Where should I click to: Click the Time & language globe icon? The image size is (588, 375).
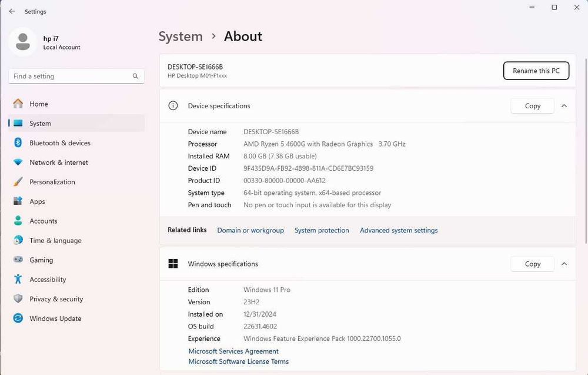tap(18, 240)
